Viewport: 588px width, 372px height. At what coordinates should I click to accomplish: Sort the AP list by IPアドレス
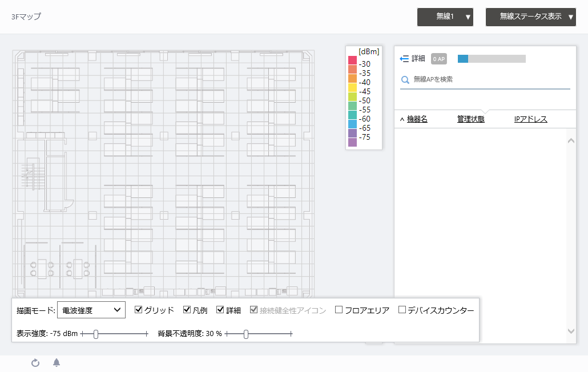tap(530, 118)
